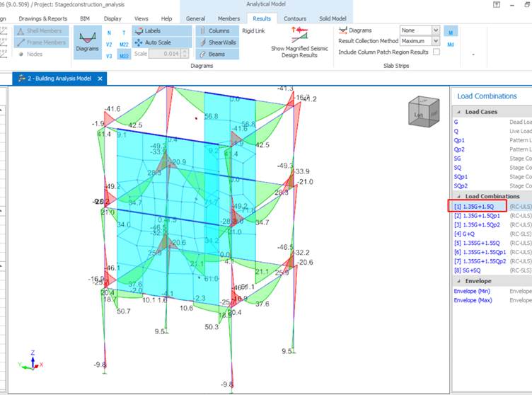Click the Rigid Link option
Image resolution: width=532 pixels, height=395 pixels.
(253, 31)
